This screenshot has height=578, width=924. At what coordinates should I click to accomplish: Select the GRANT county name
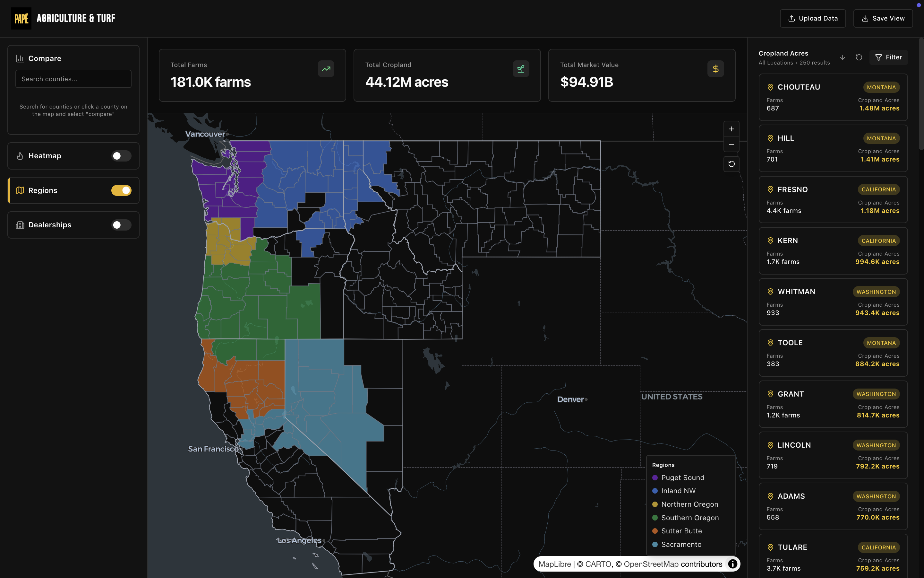[x=791, y=394]
